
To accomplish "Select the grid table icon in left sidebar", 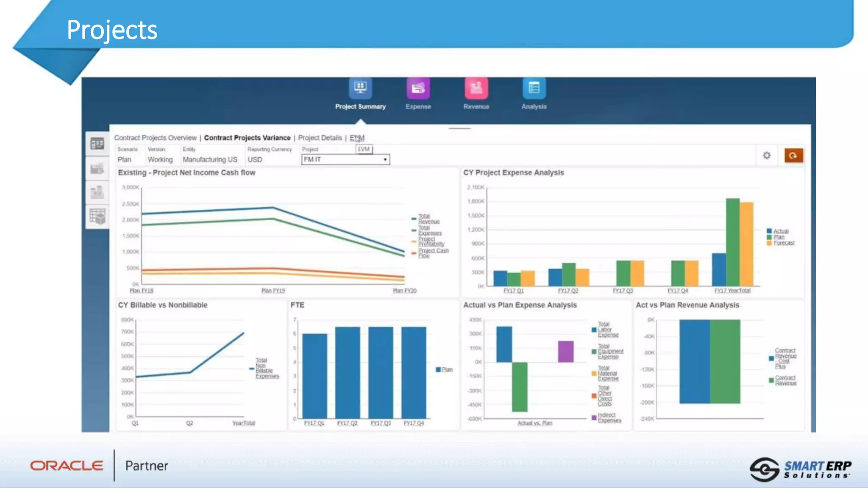I will tap(97, 216).
